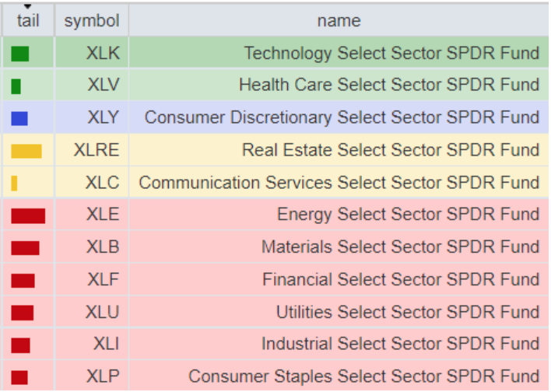Click the blue tail swatch for XLY
Viewport: 551px width, 392px height.
pyautogui.click(x=19, y=118)
